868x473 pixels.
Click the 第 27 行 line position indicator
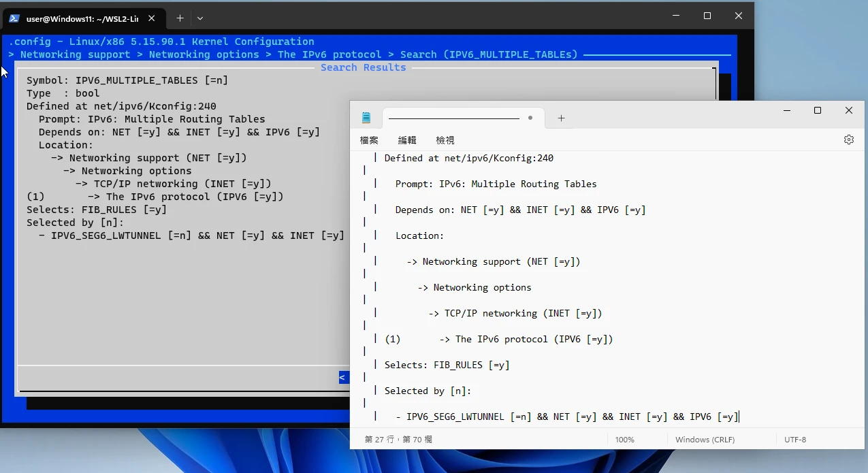(x=398, y=440)
